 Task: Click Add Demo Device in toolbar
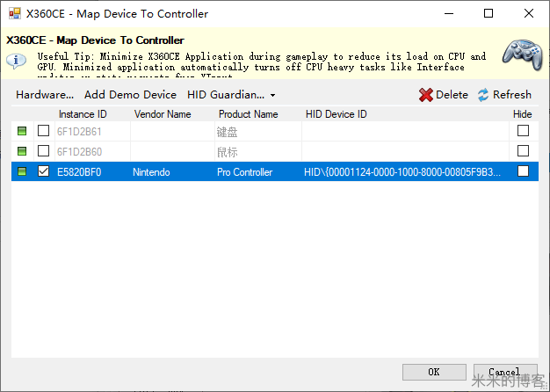click(130, 95)
